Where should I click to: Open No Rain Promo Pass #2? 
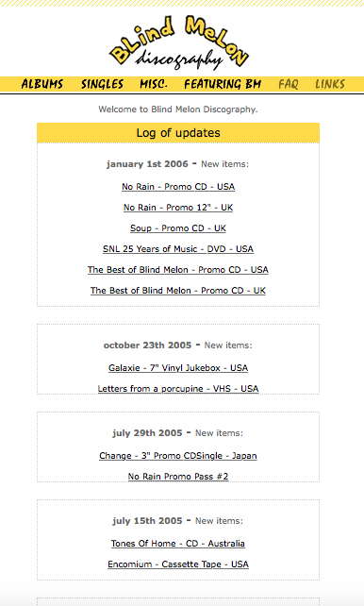click(x=178, y=477)
